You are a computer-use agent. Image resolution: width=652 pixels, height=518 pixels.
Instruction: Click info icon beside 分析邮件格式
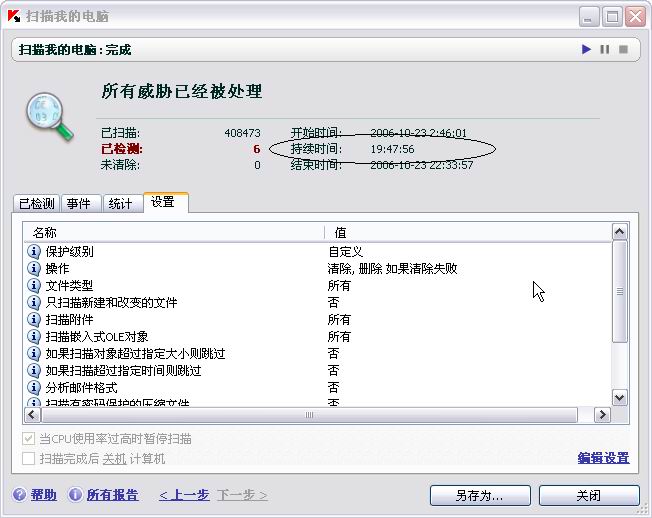[x=34, y=387]
